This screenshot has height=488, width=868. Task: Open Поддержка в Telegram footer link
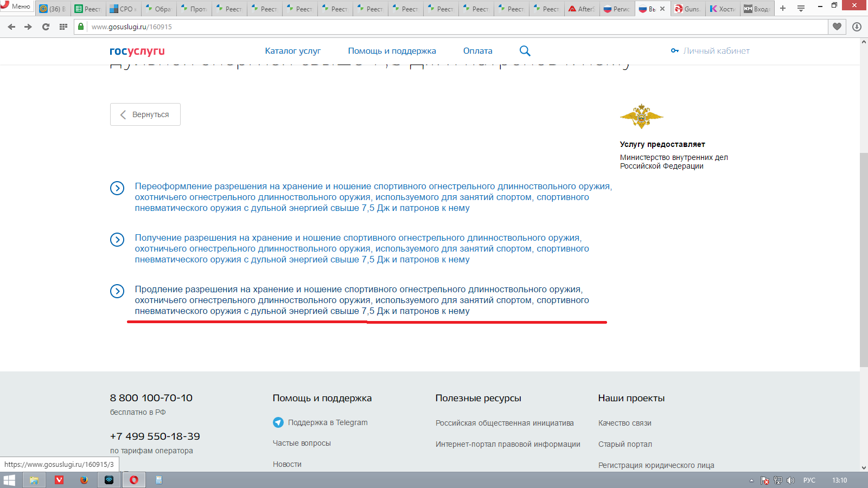[328, 422]
